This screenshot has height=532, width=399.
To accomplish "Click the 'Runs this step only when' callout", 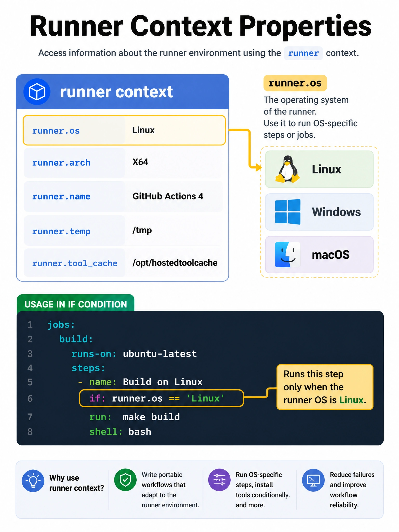I will [325, 387].
